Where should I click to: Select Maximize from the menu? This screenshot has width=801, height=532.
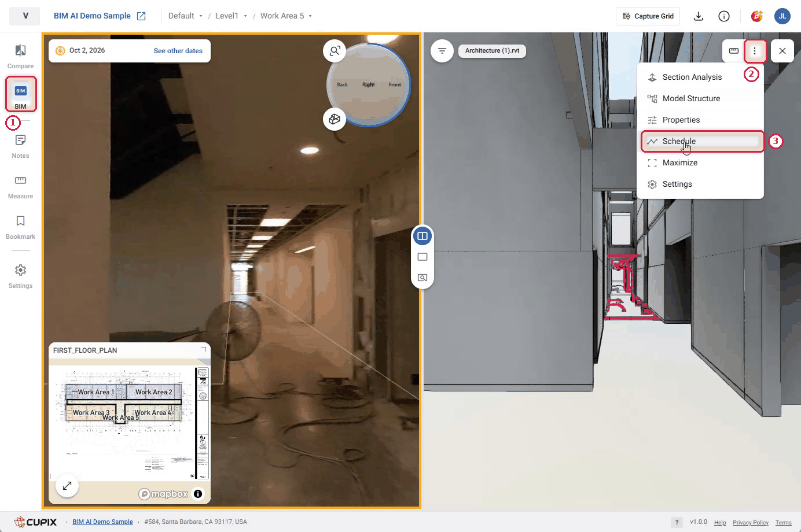click(700, 162)
